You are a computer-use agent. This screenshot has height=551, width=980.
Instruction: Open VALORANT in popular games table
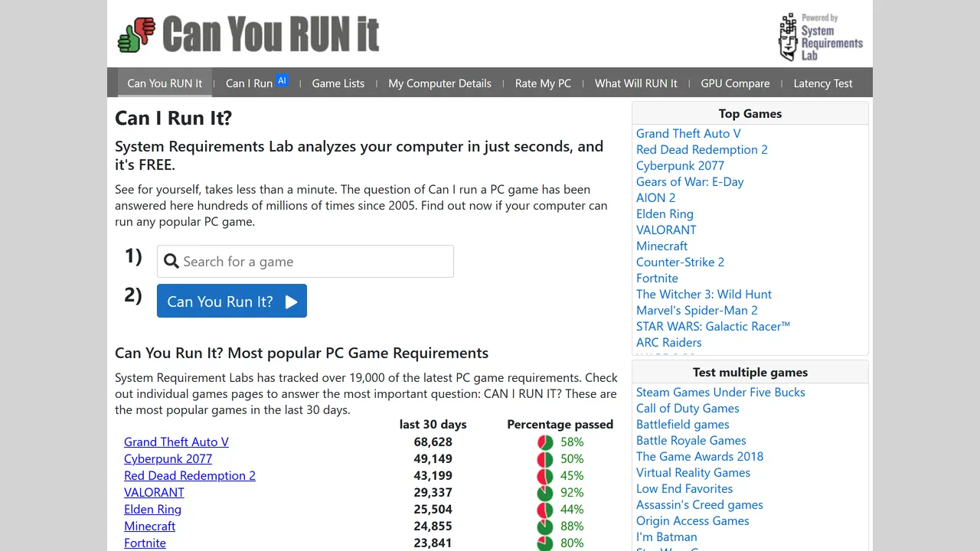pyautogui.click(x=154, y=493)
